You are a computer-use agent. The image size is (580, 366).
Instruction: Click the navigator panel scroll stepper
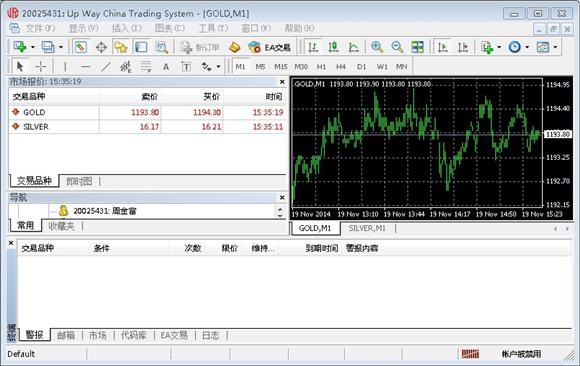(280, 212)
